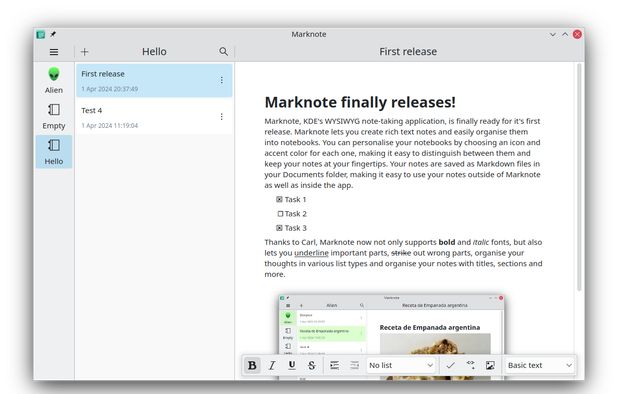Toggle underline formatting

pyautogui.click(x=292, y=365)
